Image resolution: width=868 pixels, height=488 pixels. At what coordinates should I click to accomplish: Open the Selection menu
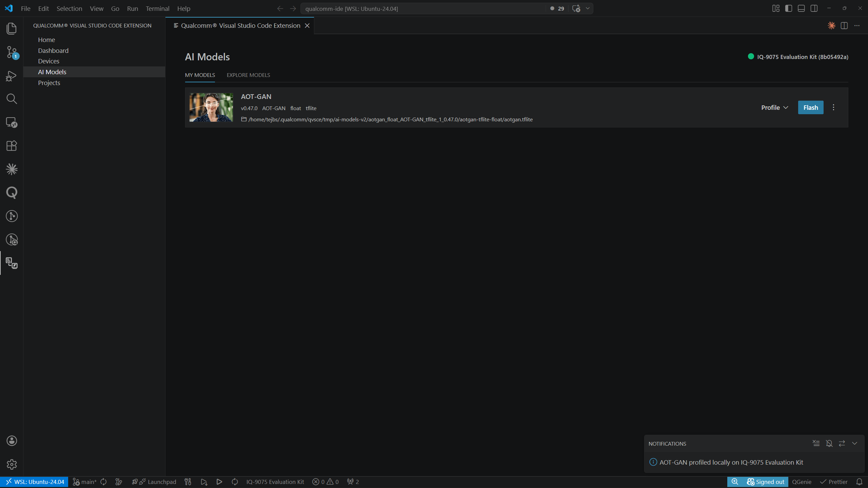[69, 8]
